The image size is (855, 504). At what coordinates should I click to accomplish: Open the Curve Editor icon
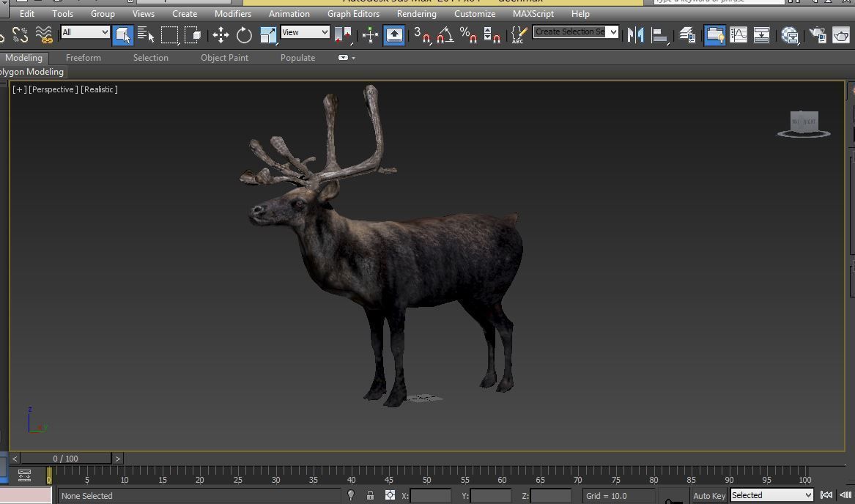(739, 35)
